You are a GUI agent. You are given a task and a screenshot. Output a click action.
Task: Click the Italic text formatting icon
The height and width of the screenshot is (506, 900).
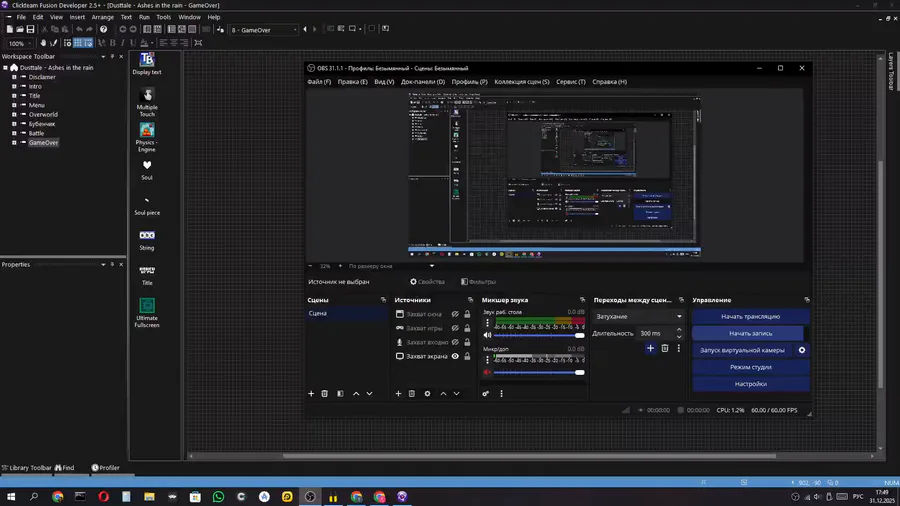(122, 43)
